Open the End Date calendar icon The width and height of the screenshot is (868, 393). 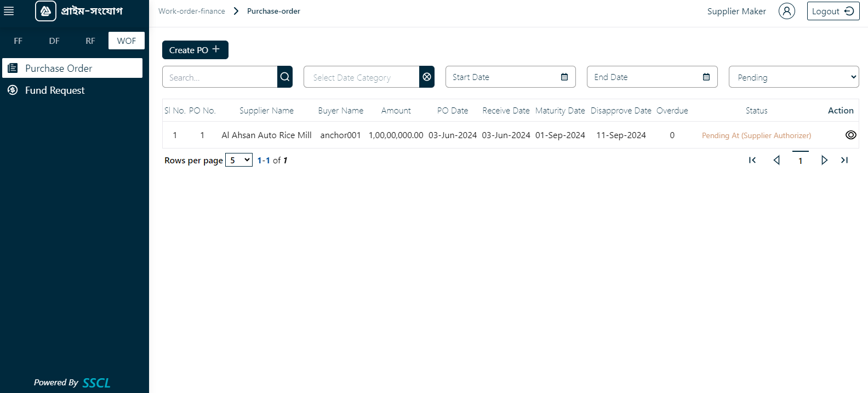[706, 77]
